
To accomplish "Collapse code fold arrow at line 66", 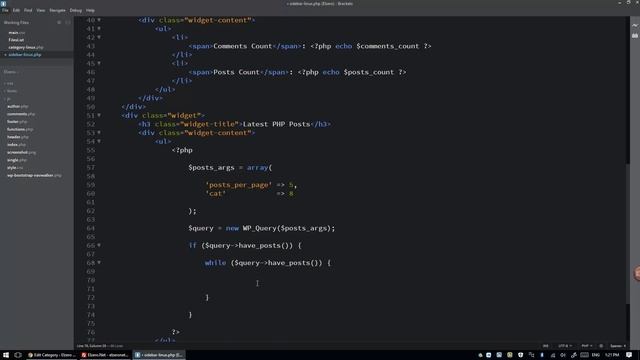I will pyautogui.click(x=99, y=245).
